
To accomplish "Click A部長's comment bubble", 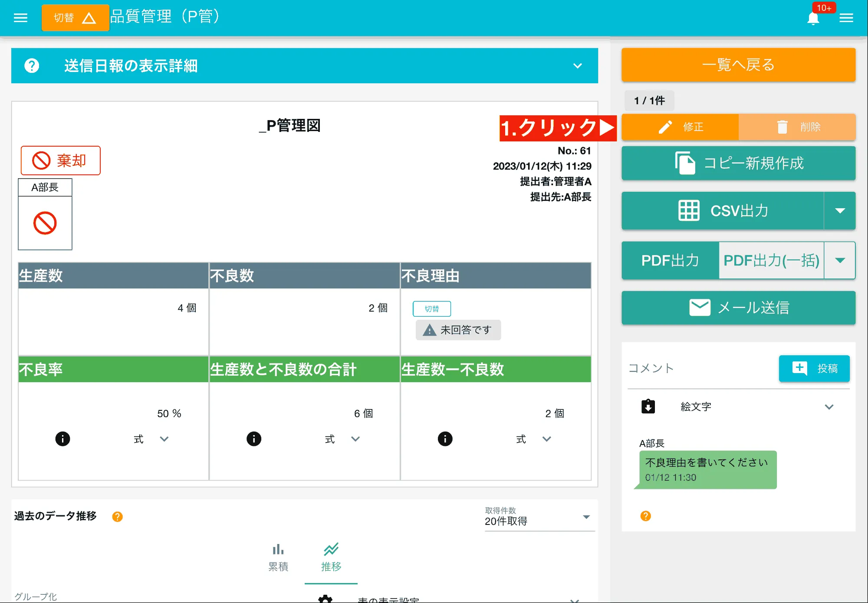I will pos(705,469).
